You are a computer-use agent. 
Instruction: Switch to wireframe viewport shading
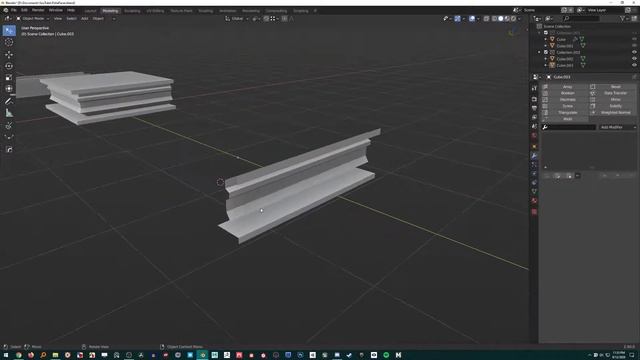coord(495,18)
